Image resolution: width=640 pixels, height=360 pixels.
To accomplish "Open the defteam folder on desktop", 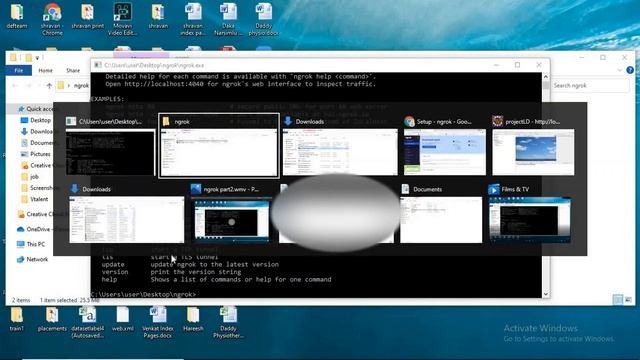I will [17, 16].
